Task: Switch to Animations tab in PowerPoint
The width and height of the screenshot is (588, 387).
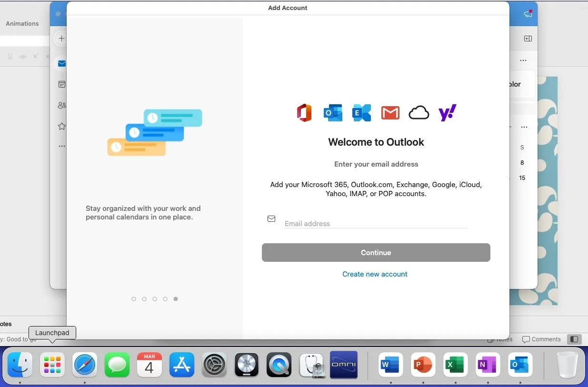Action: click(x=22, y=23)
